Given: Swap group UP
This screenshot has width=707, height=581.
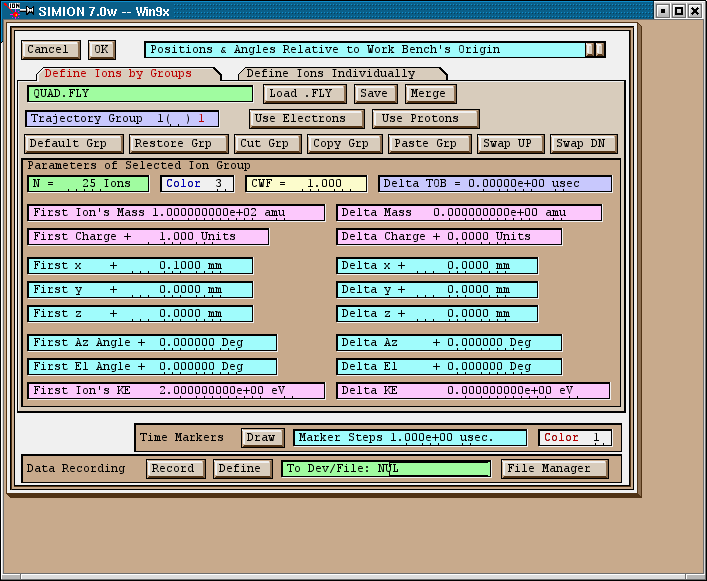Looking at the screenshot, I should click(x=511, y=144).
